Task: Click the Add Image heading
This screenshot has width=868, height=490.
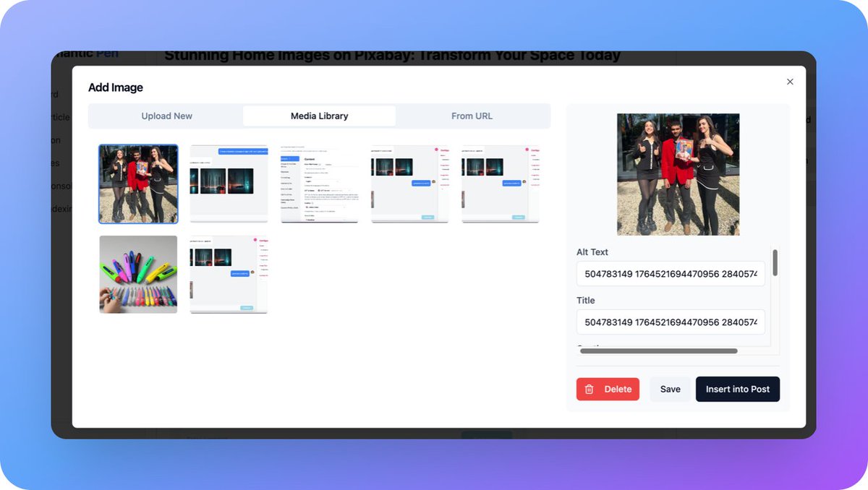Action: [116, 87]
